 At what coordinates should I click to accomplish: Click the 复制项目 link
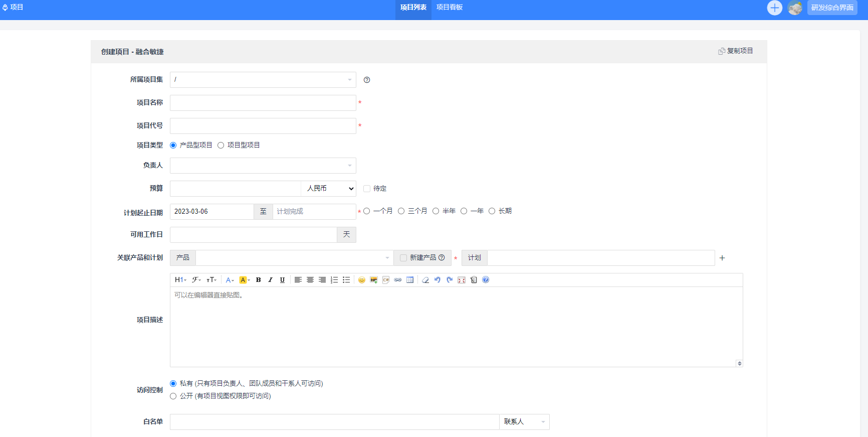(x=736, y=51)
